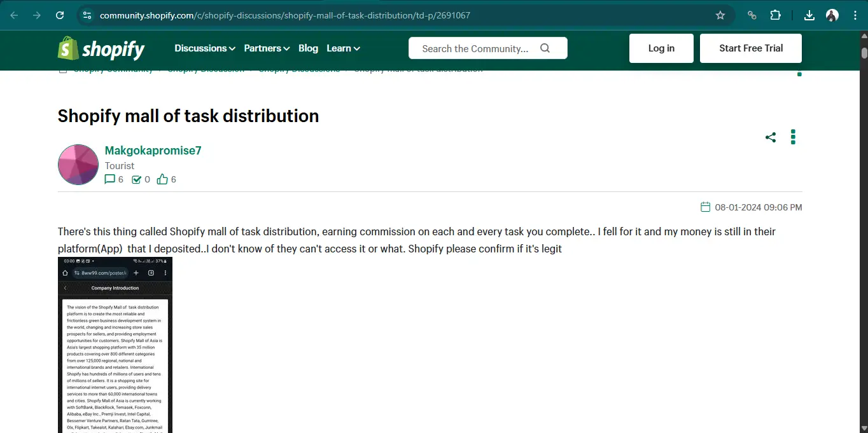This screenshot has width=868, height=433.
Task: Click Start Free Trial button
Action: (751, 48)
